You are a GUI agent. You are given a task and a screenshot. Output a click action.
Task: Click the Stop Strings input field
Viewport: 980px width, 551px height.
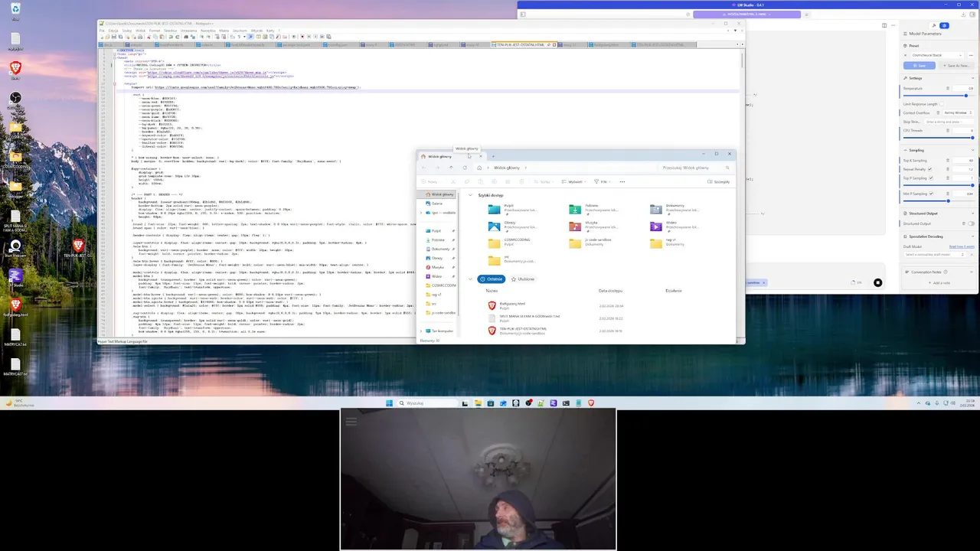(x=948, y=122)
